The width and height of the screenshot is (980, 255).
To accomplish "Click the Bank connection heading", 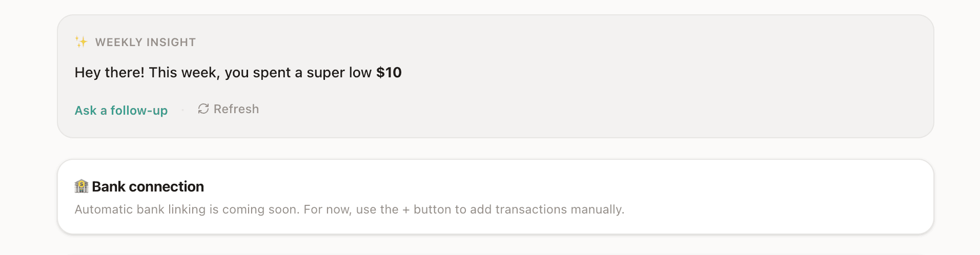I will [x=148, y=187].
